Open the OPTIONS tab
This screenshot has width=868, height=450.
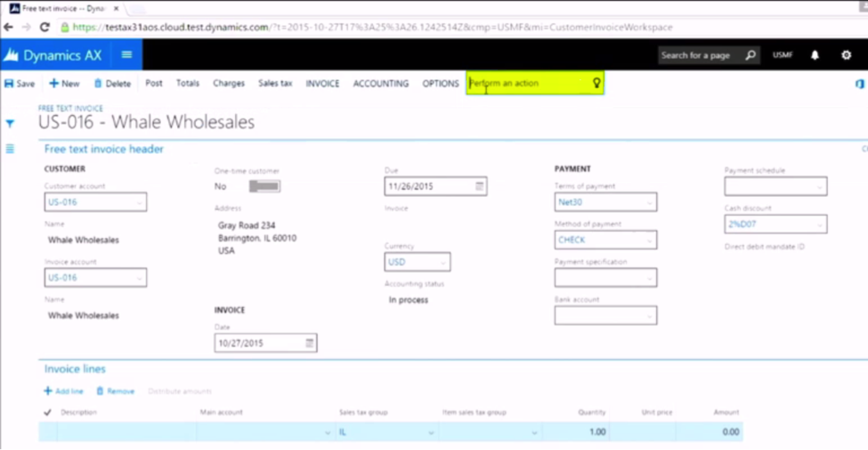pyautogui.click(x=441, y=84)
